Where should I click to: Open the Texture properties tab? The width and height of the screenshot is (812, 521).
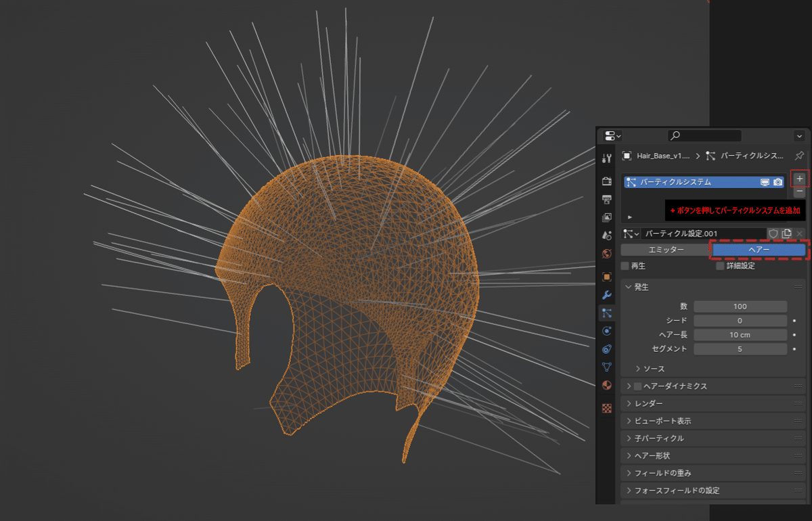coord(606,409)
